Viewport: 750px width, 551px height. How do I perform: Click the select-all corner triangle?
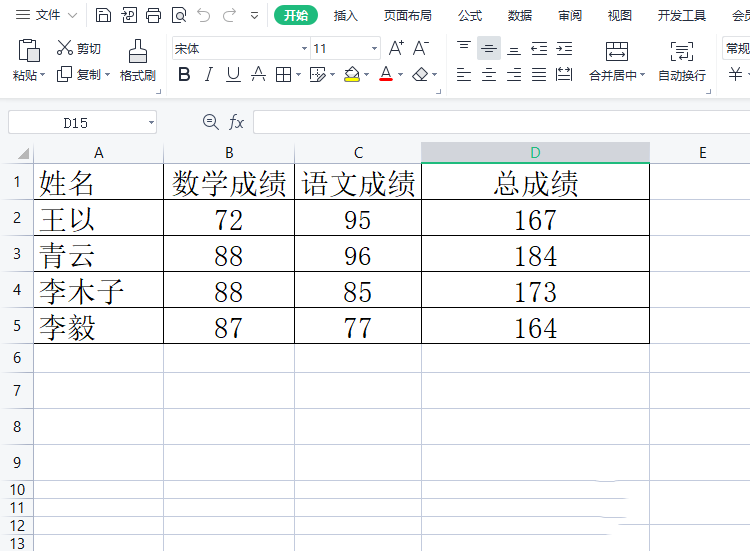(x=23, y=153)
